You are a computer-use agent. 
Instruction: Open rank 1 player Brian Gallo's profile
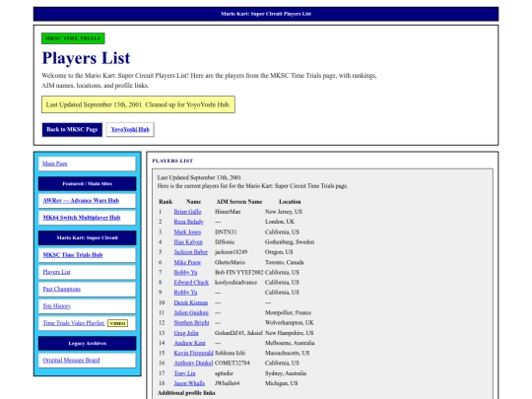(x=187, y=212)
